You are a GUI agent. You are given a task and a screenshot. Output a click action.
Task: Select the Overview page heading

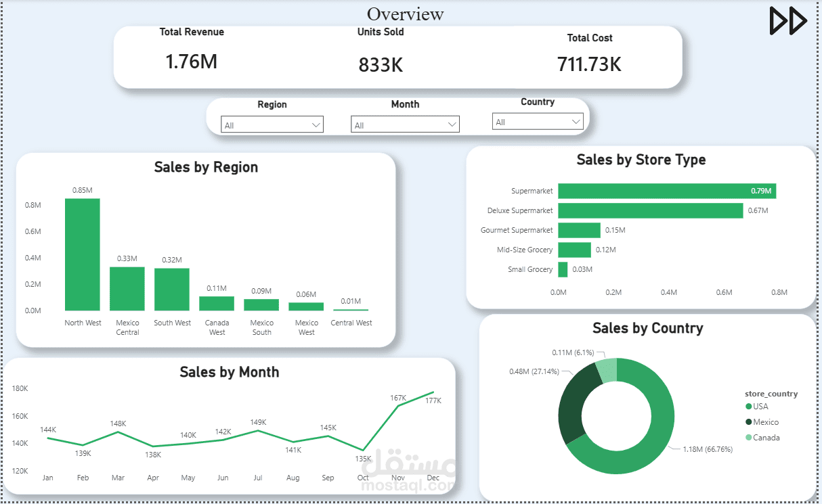point(406,14)
